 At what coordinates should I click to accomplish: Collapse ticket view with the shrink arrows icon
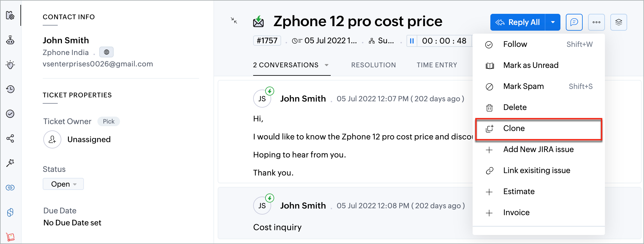pos(234,20)
